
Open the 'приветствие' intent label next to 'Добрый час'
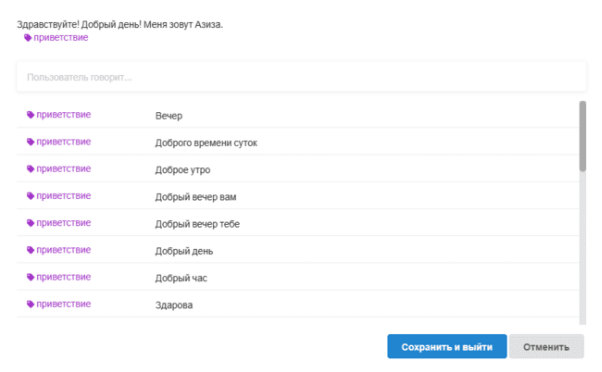pos(63,277)
